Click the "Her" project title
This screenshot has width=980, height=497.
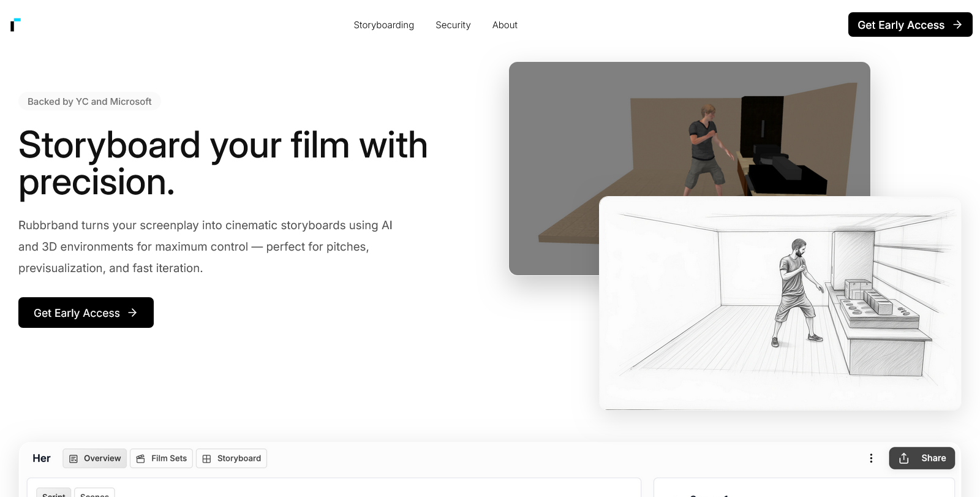click(42, 458)
